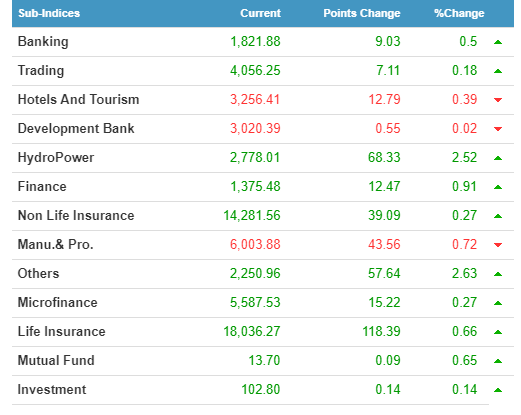The width and height of the screenshot is (521, 415).
Task: Click green up arrow in Investment row
Action: (497, 390)
